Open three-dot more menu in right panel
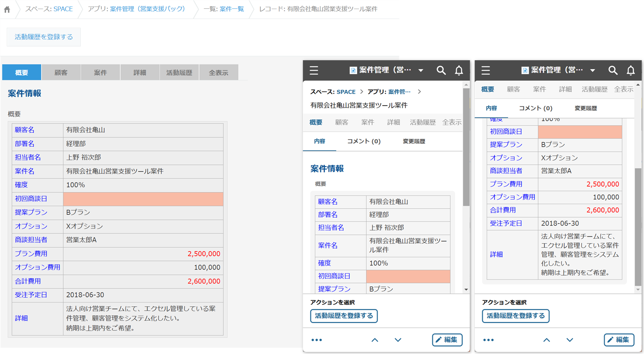644x354 pixels. pyautogui.click(x=488, y=340)
